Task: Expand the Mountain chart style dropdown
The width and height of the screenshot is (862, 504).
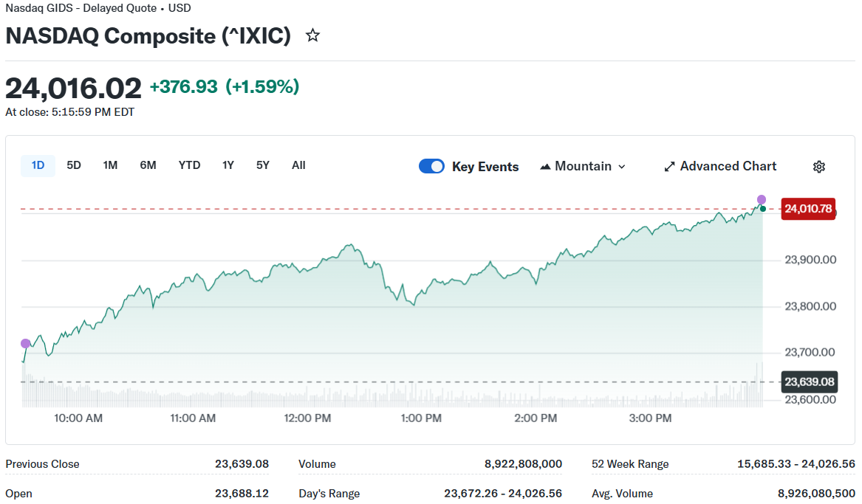Action: tap(583, 166)
